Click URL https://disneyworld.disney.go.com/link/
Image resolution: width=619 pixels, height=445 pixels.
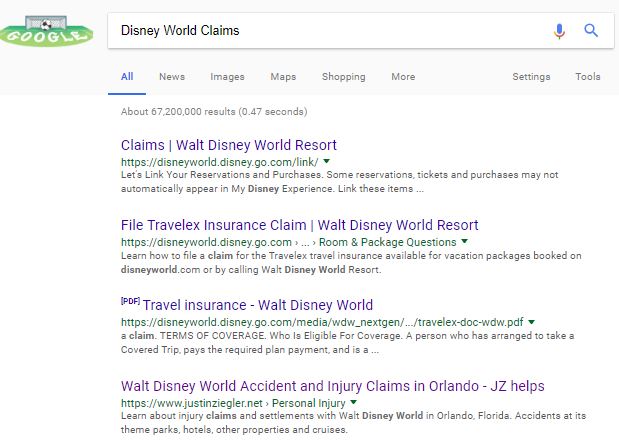219,162
